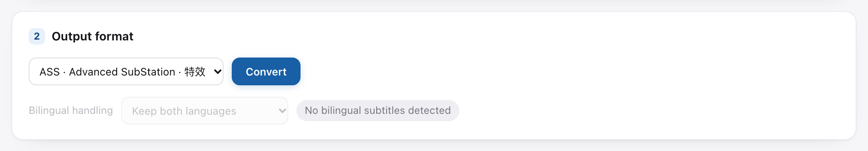Screen dimensions: 868x151
Task: Click the word ASS in the format selector
Action: click(50, 72)
